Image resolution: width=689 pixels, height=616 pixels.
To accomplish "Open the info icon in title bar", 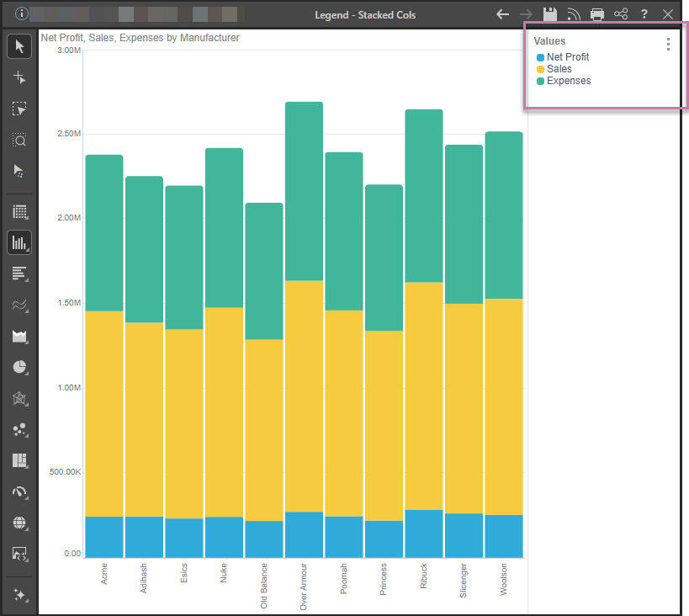I will click(x=22, y=13).
